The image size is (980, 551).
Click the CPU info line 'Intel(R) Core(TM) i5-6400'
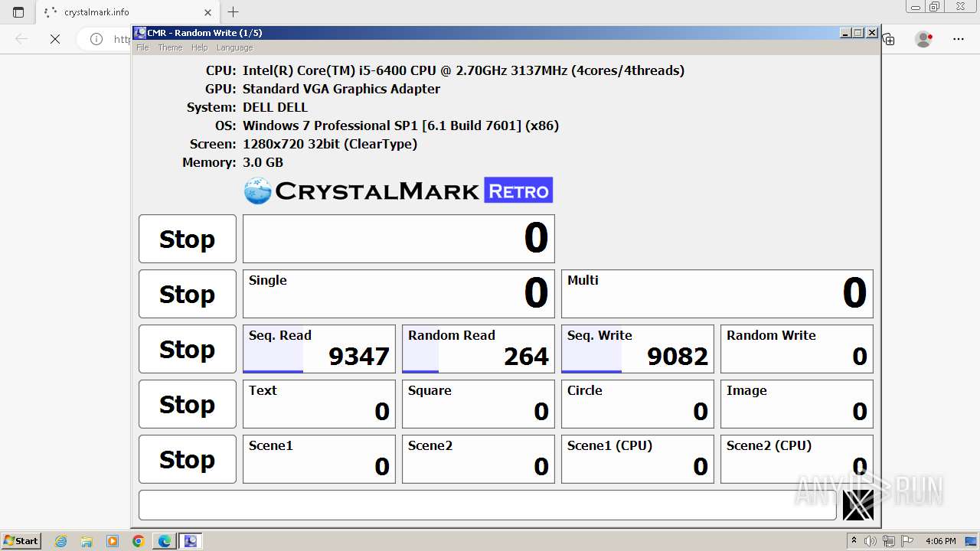tap(463, 70)
